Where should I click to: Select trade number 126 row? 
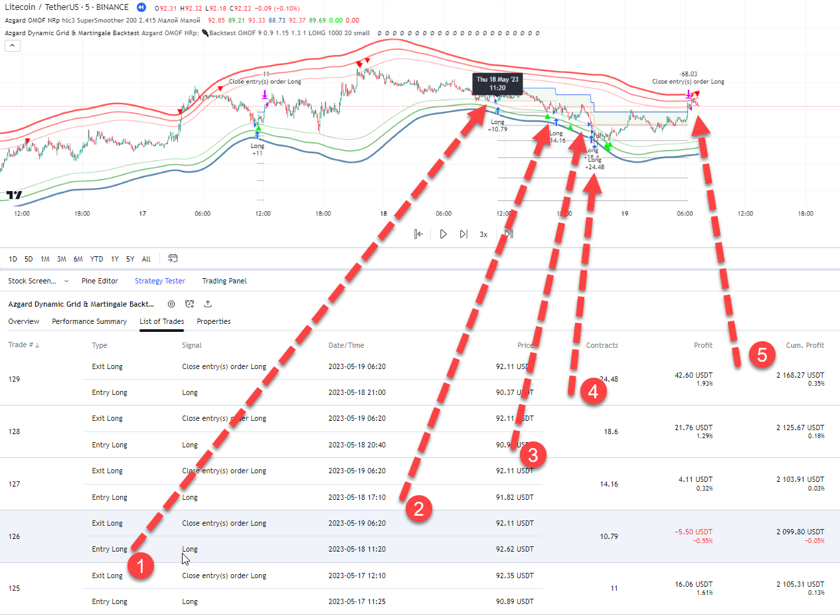point(420,536)
